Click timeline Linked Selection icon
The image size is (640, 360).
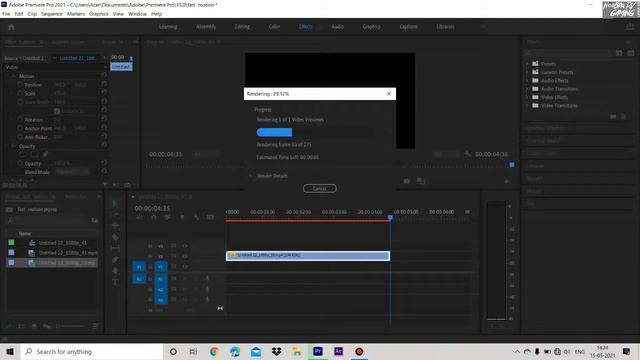pyautogui.click(x=168, y=217)
